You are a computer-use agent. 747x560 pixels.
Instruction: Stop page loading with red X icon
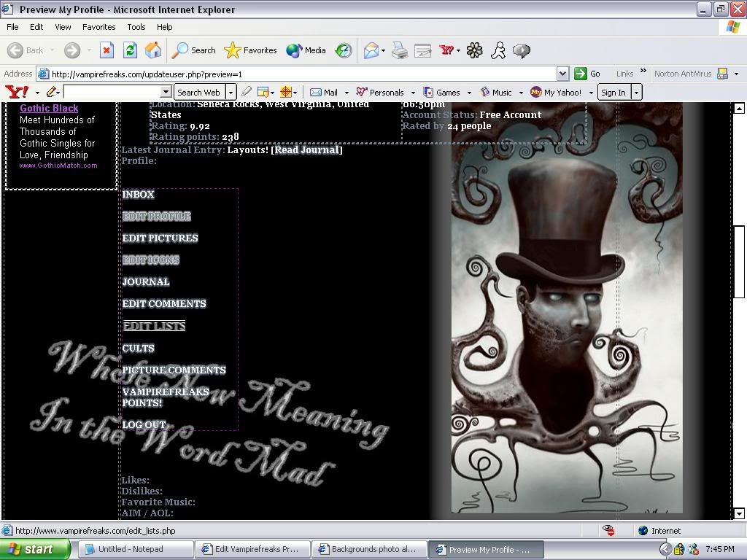pos(107,50)
